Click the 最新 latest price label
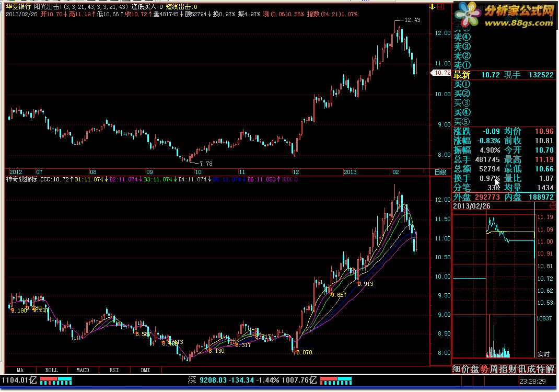The width and height of the screenshot is (559, 392). [x=462, y=75]
